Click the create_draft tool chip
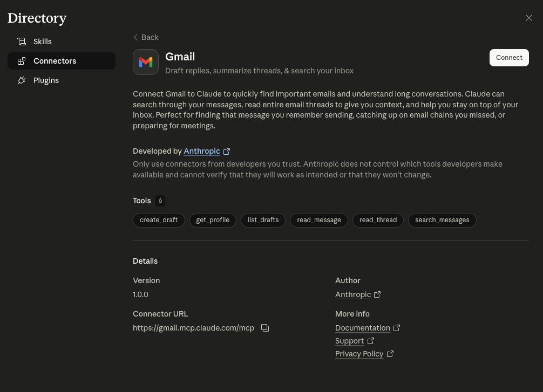 [x=159, y=220]
